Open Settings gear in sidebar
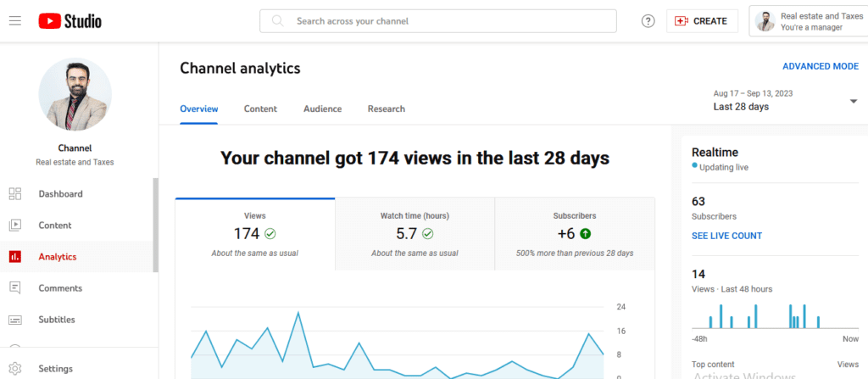Screen dimensions: 868x379 [15, 369]
